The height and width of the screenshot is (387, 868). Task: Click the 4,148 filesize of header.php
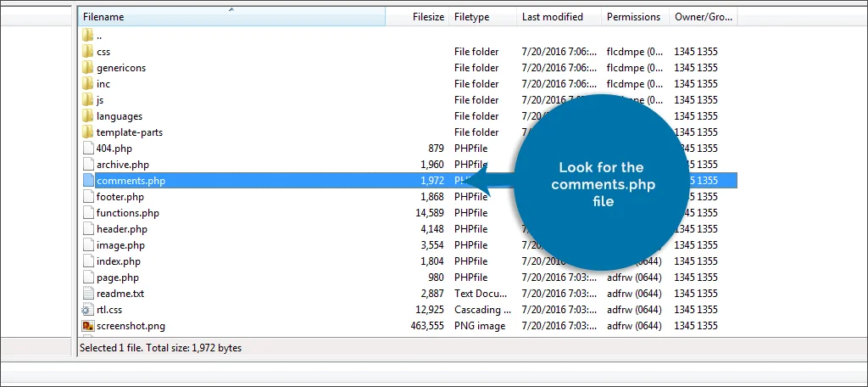[x=431, y=228]
